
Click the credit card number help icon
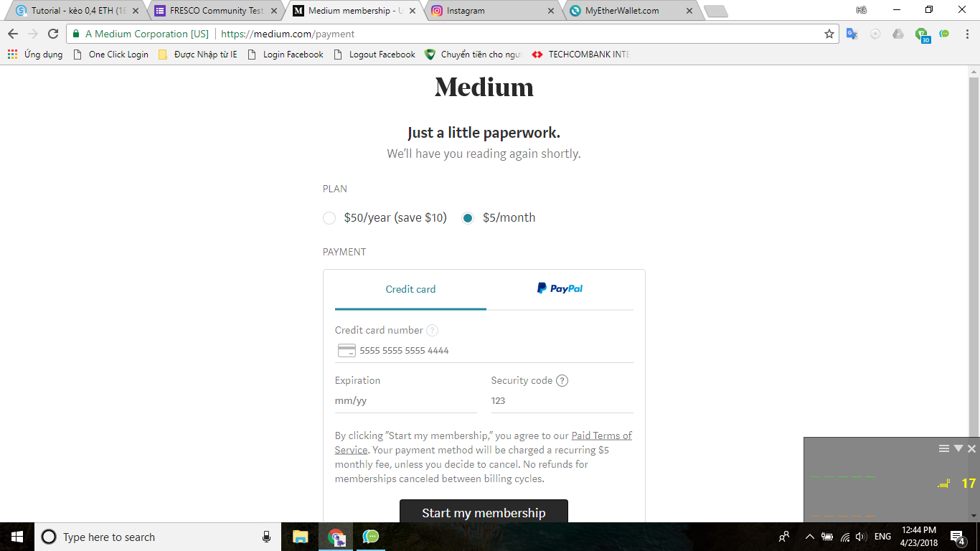click(432, 331)
